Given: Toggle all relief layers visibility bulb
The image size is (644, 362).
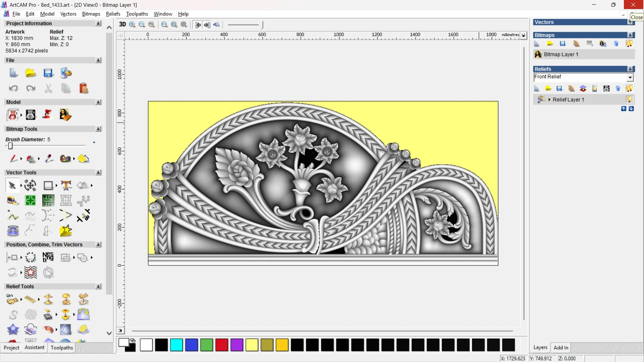Looking at the screenshot, I should tap(629, 88).
